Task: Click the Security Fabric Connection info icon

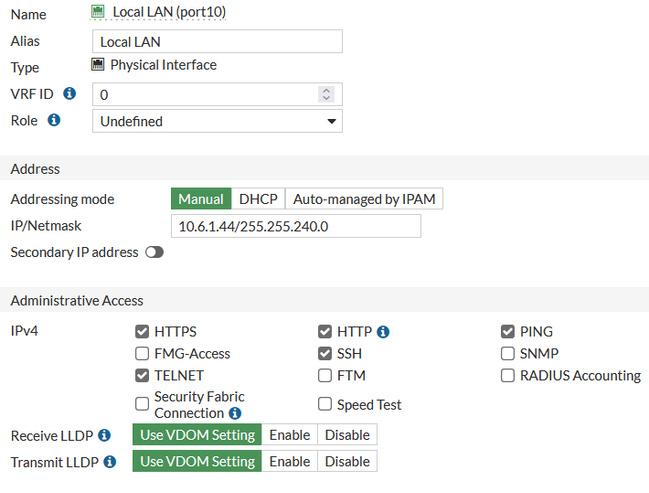Action: click(235, 413)
